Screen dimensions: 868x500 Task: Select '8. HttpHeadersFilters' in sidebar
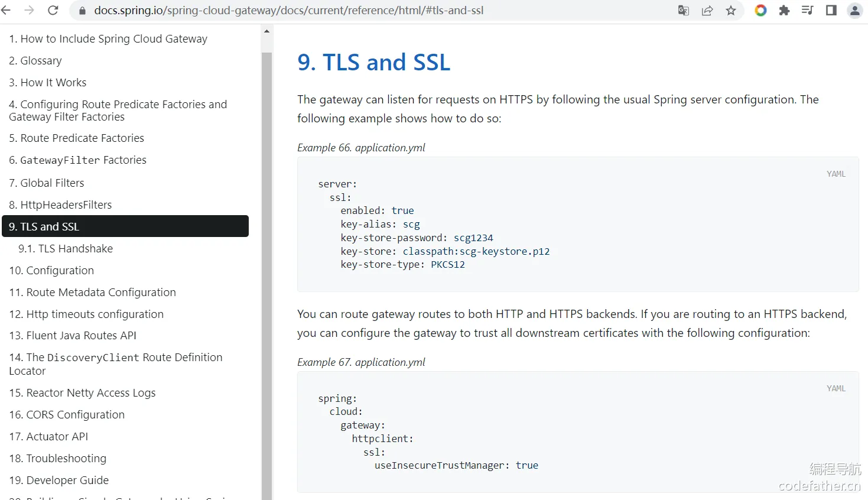pos(60,205)
